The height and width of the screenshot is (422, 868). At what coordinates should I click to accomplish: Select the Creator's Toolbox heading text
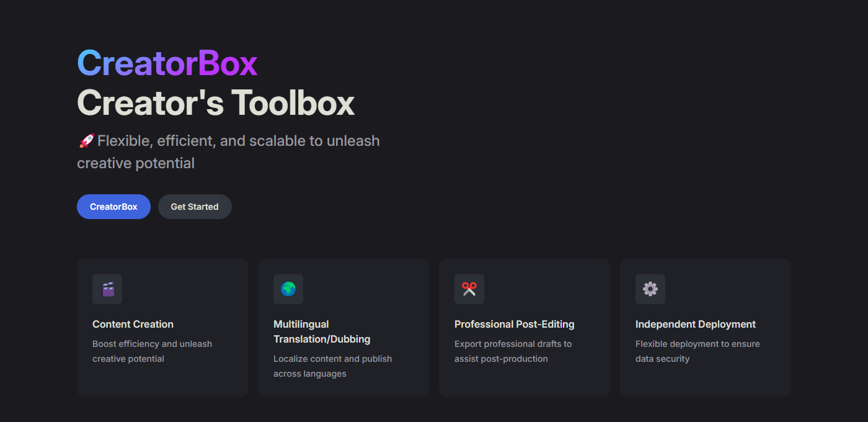tap(215, 102)
